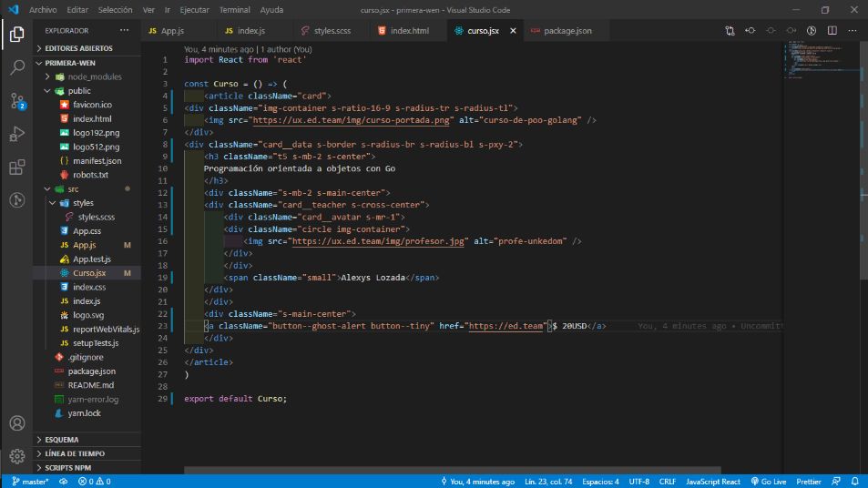868x488 pixels.
Task: Click the master branch status item
Action: [30, 482]
